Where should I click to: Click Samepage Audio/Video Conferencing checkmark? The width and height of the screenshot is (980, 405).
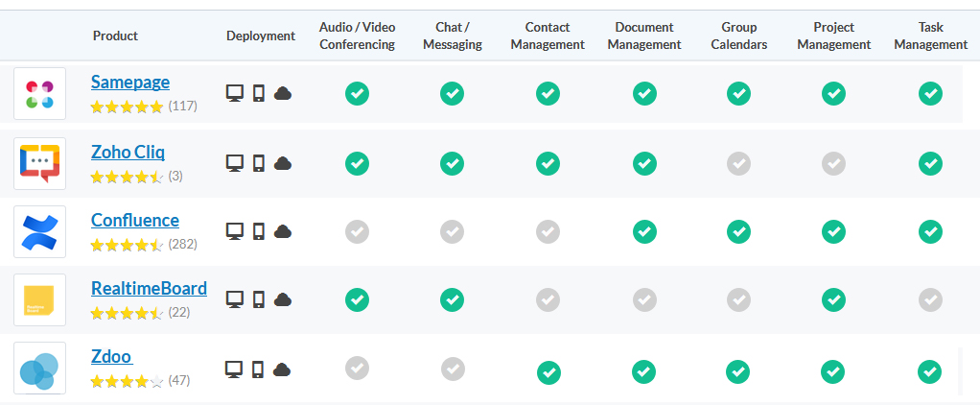click(x=357, y=94)
